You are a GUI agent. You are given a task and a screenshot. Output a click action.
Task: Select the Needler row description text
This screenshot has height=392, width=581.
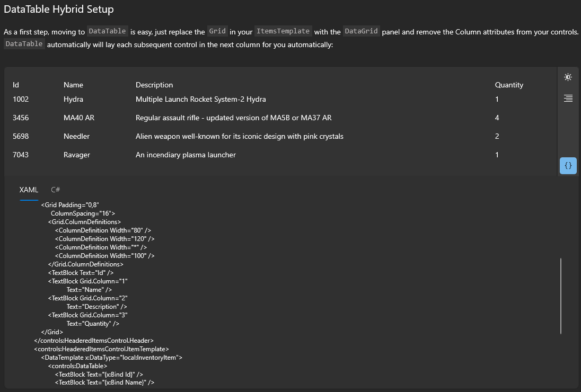[x=240, y=136]
